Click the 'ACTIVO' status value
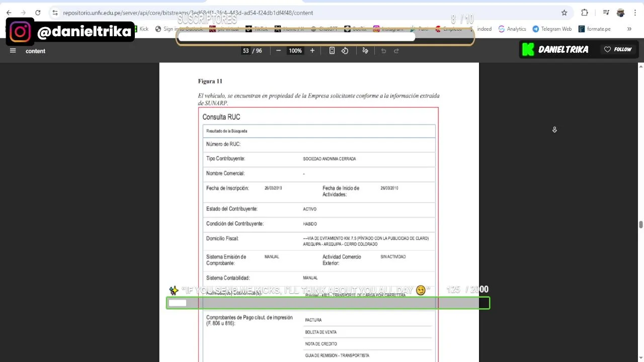Image resolution: width=644 pixels, height=362 pixels. click(310, 209)
